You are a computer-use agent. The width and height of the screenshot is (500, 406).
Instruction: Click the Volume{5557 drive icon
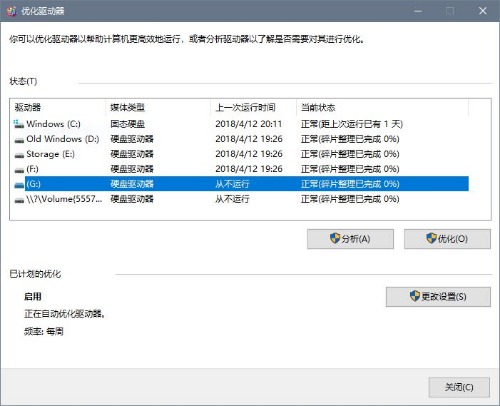(19, 199)
